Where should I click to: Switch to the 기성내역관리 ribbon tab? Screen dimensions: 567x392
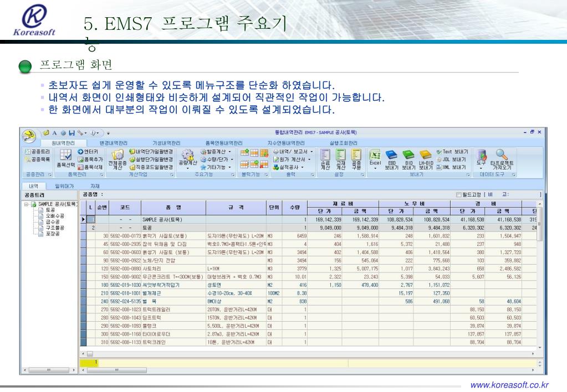(x=166, y=143)
